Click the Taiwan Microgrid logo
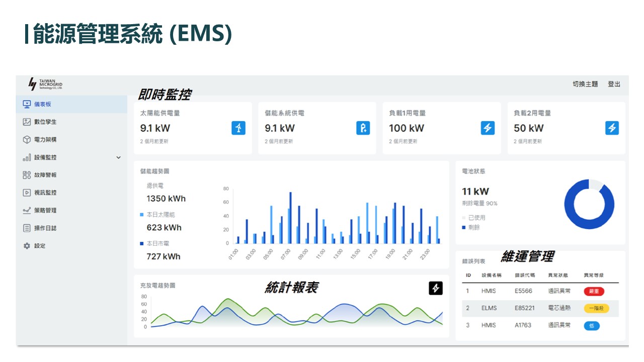This screenshot has height=362, width=644. (45, 84)
